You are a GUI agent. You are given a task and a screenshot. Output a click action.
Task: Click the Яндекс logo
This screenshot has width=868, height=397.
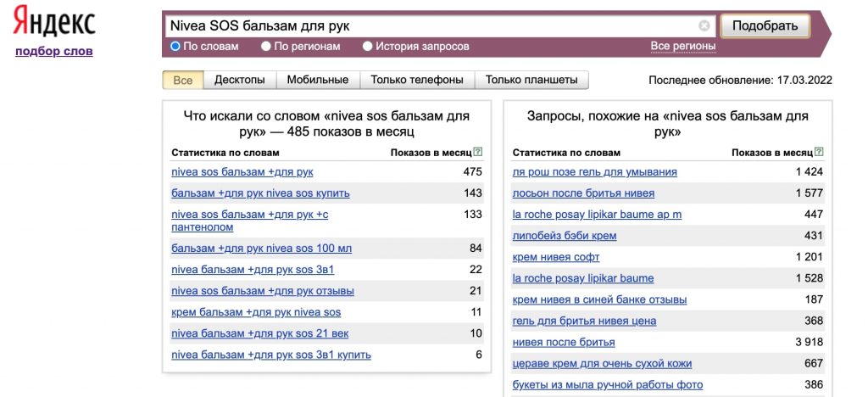click(x=54, y=22)
